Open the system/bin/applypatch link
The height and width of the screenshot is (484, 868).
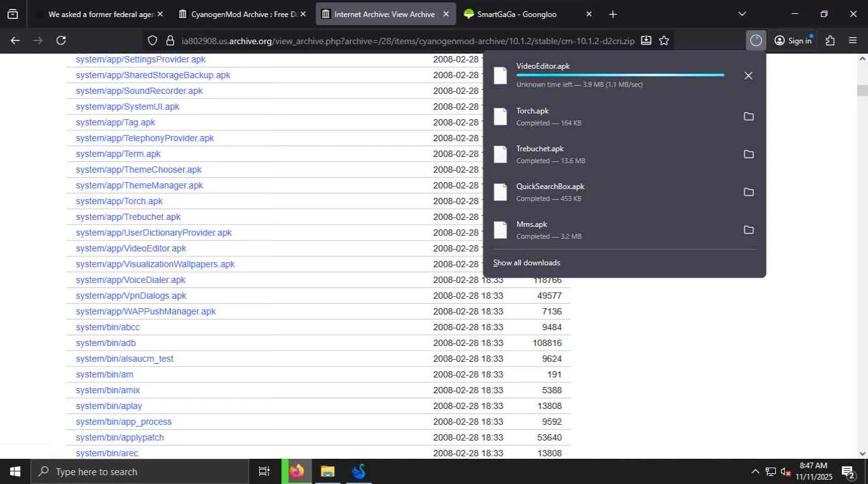click(120, 437)
